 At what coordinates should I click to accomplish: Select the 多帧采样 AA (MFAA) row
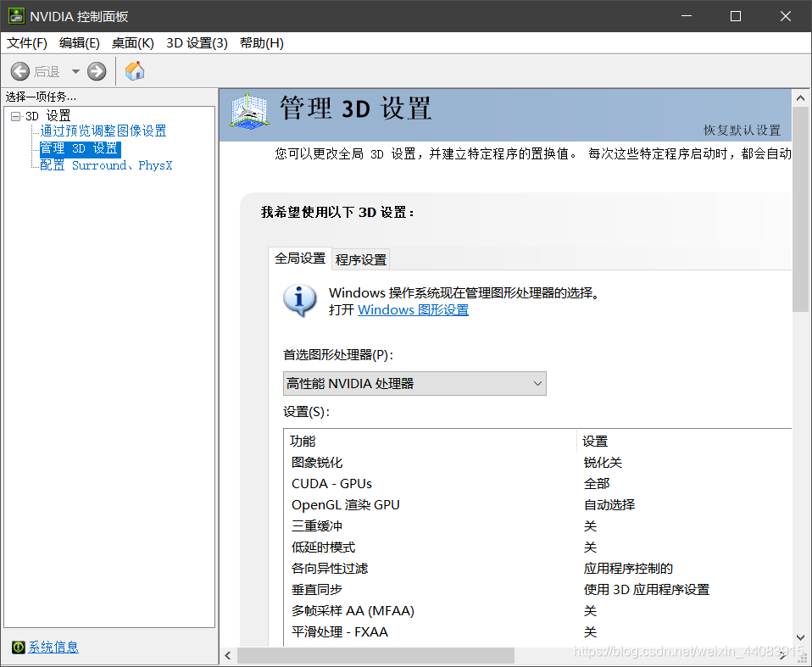click(537, 611)
